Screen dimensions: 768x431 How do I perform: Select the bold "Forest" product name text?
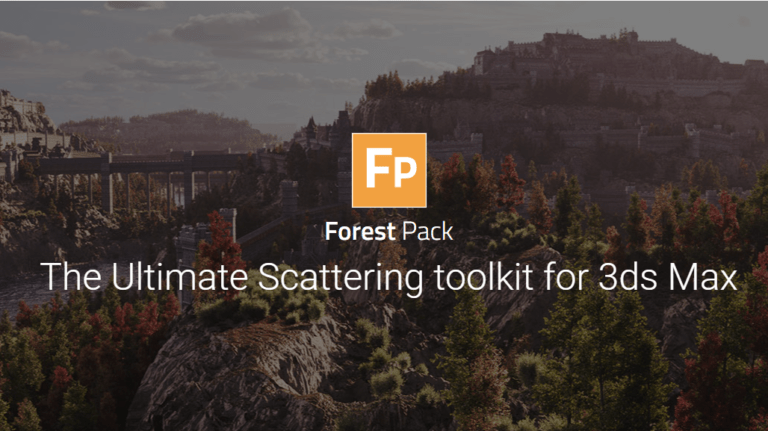pyautogui.click(x=360, y=231)
